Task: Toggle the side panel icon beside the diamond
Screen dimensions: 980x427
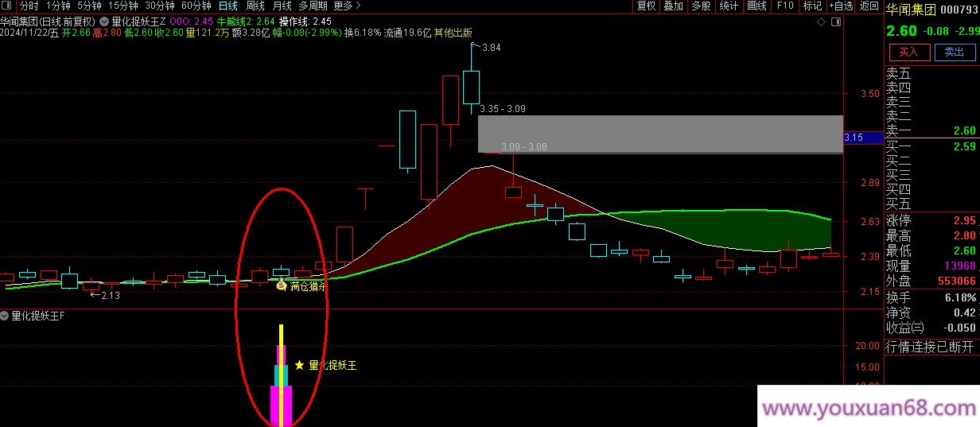Action: [x=834, y=22]
